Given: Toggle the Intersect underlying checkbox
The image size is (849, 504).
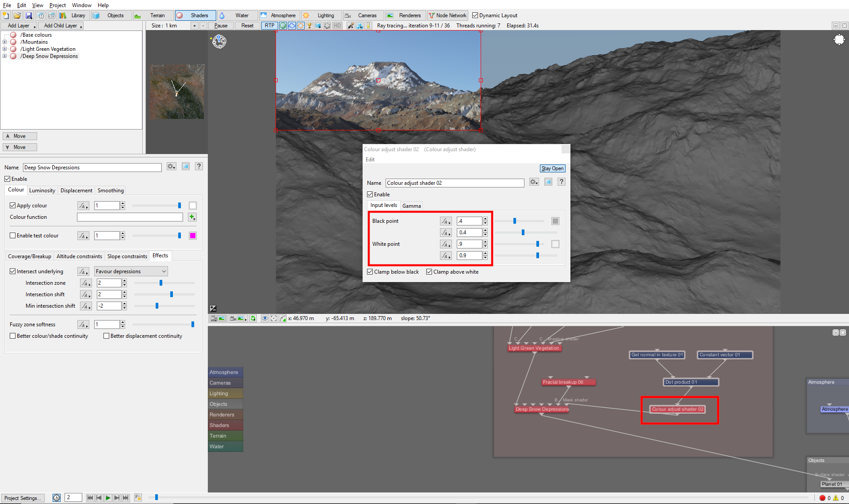Looking at the screenshot, I should 13,271.
